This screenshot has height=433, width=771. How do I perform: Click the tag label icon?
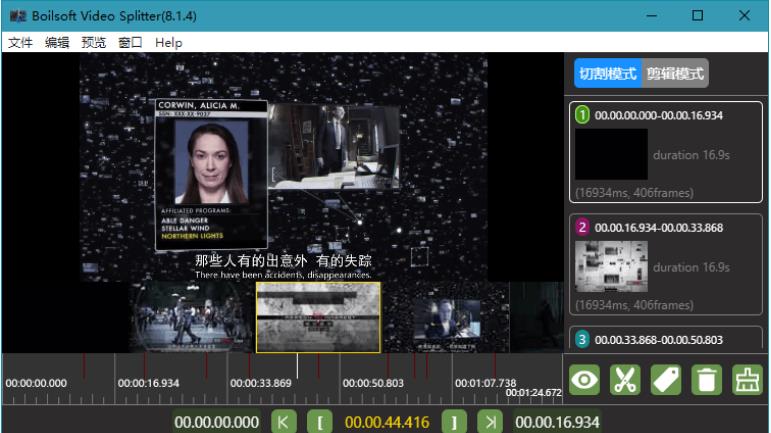[x=665, y=380]
